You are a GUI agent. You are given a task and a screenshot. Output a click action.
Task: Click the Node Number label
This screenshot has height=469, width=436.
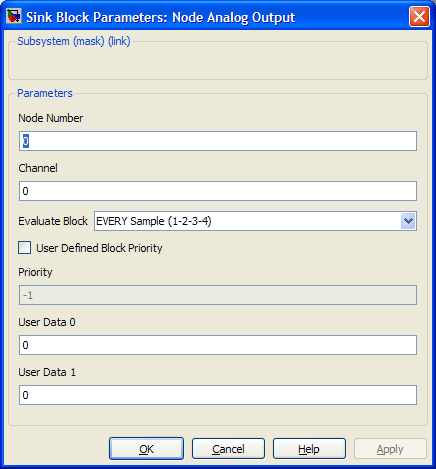tap(51, 118)
